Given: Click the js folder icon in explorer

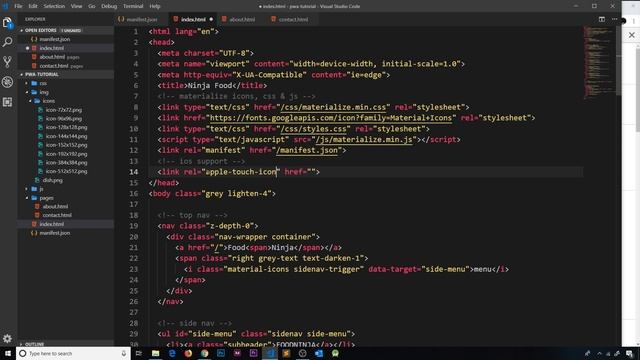Looking at the screenshot, I should pyautogui.click(x=34, y=189).
